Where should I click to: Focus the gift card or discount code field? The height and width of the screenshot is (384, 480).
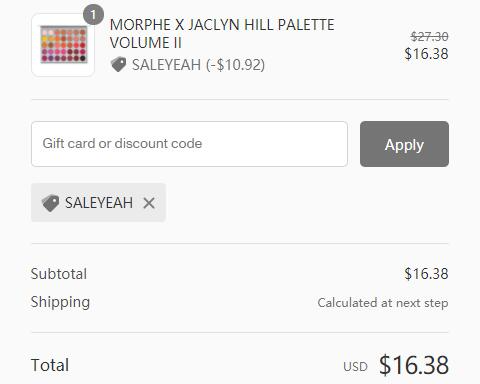pyautogui.click(x=189, y=144)
